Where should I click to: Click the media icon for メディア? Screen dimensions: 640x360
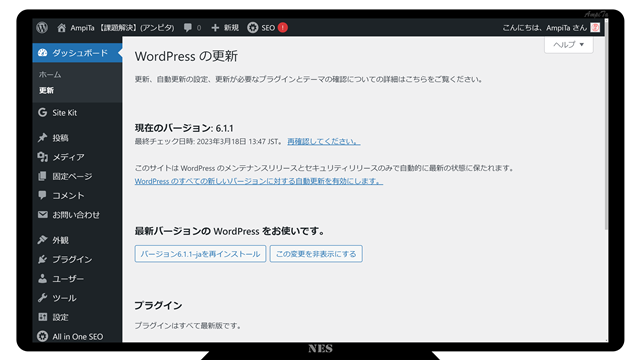click(x=42, y=157)
